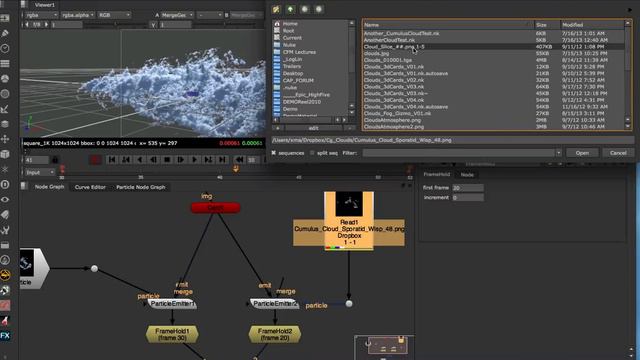The width and height of the screenshot is (640, 360).
Task: Switch to the Curve Editor tab
Action: coord(90,187)
